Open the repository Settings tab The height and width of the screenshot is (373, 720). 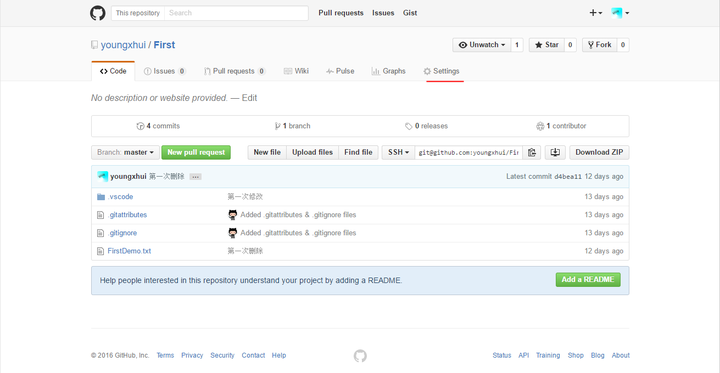(x=441, y=71)
